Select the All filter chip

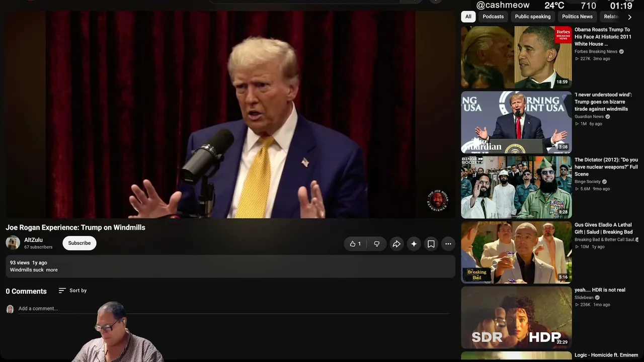(468, 17)
